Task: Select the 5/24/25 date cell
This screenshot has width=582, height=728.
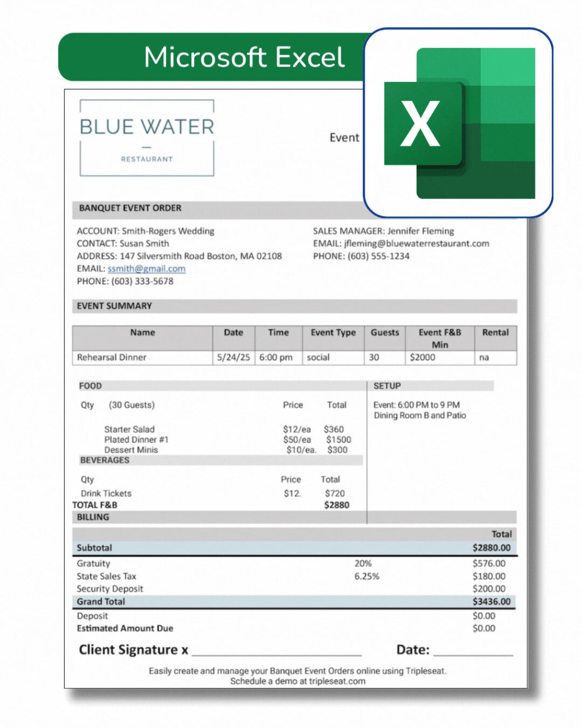Action: pyautogui.click(x=233, y=358)
